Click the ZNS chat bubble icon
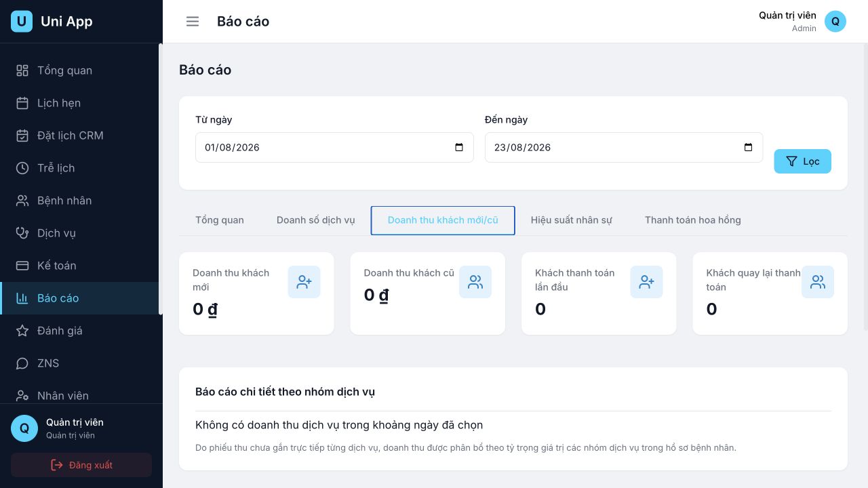Screen dimensions: 868x488 (22, 363)
